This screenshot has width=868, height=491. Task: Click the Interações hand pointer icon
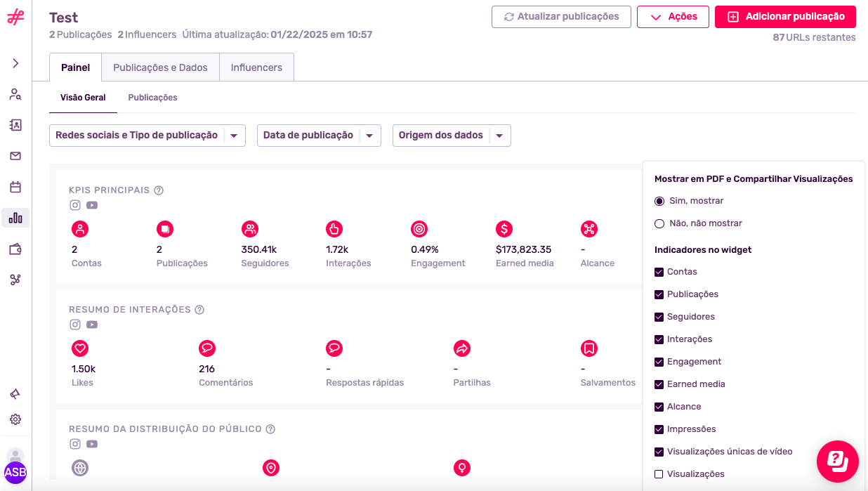click(334, 228)
